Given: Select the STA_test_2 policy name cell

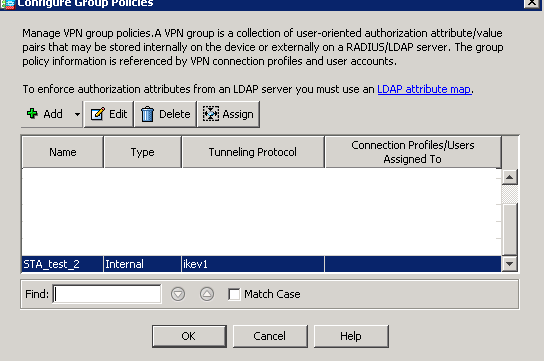Looking at the screenshot, I should tap(62, 264).
